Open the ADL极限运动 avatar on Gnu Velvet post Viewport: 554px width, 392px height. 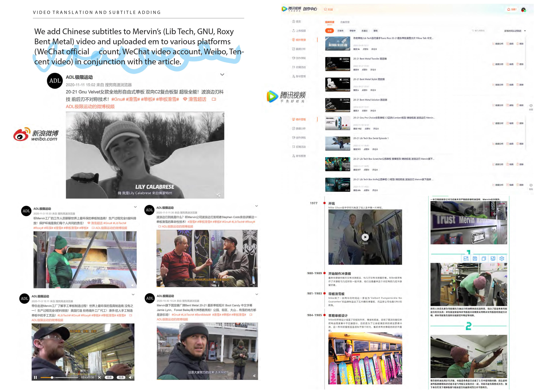point(55,81)
